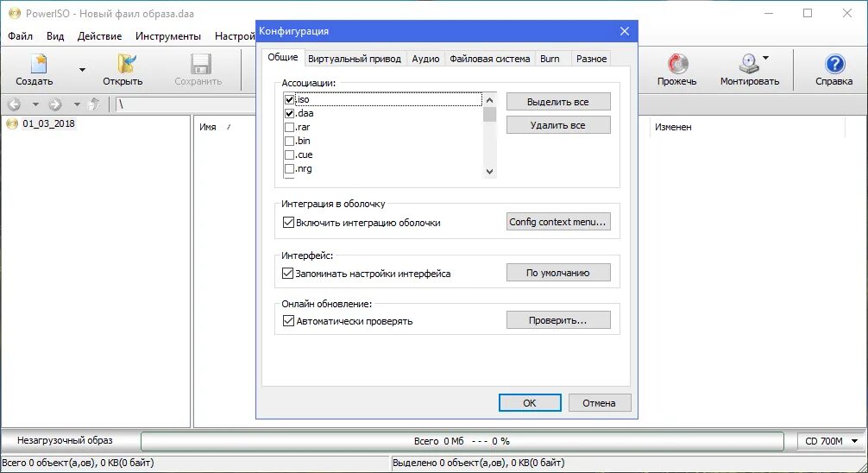Screen dimensions: 868x473
Task: Open the CD 700M media size dropdown
Action: click(832, 441)
